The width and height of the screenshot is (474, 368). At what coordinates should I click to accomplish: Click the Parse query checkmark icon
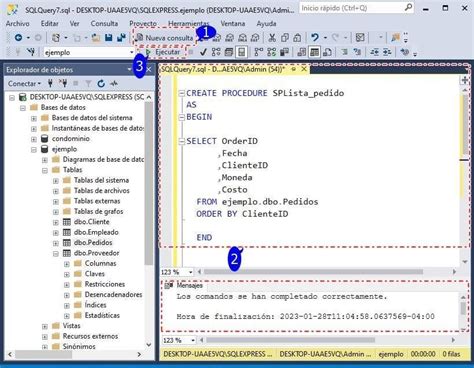click(x=203, y=52)
